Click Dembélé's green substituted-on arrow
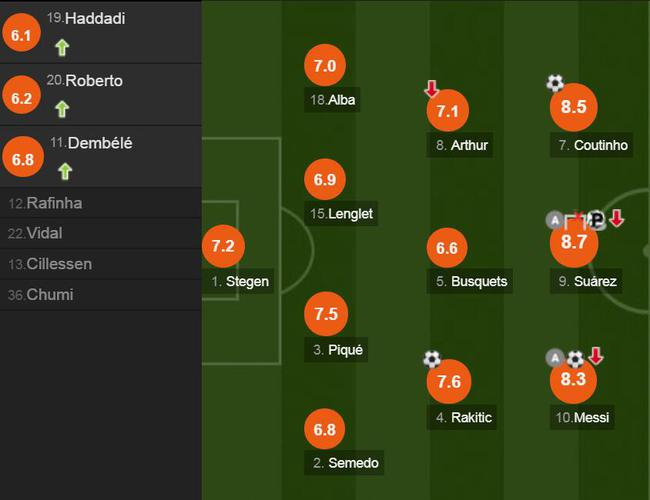Screen dimensions: 650x500 (x=65, y=171)
